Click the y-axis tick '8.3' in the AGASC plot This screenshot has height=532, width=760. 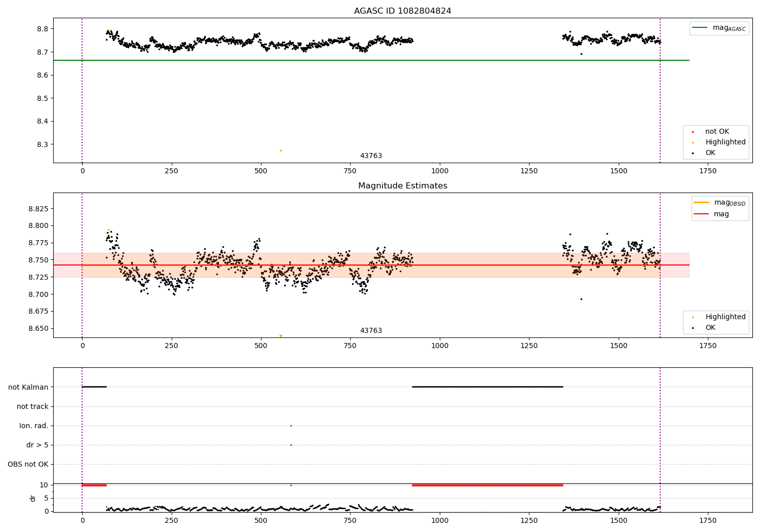pos(43,144)
